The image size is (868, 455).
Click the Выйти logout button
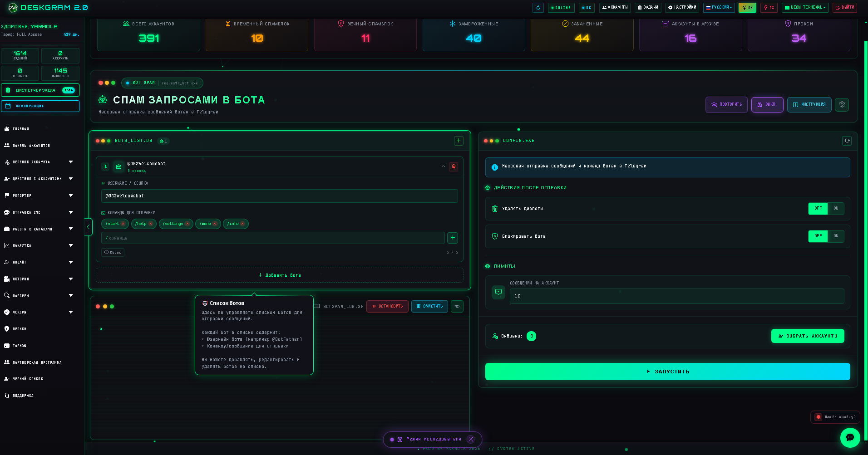845,8
